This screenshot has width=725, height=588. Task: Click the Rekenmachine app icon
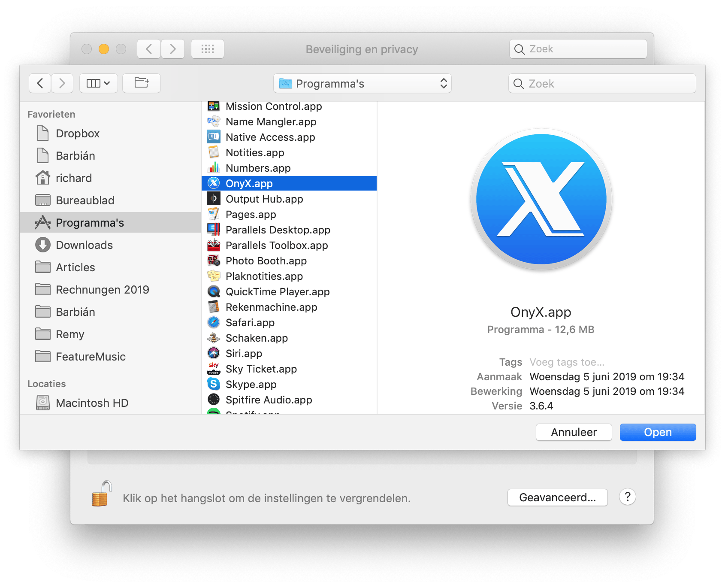coord(214,307)
